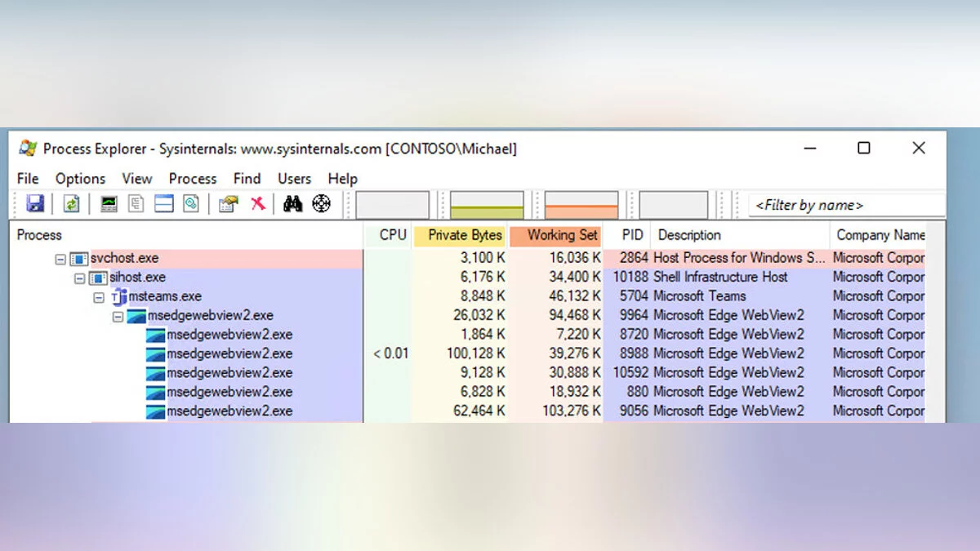Sort by the Private Bytes column header
980x551 pixels.
[x=461, y=235]
